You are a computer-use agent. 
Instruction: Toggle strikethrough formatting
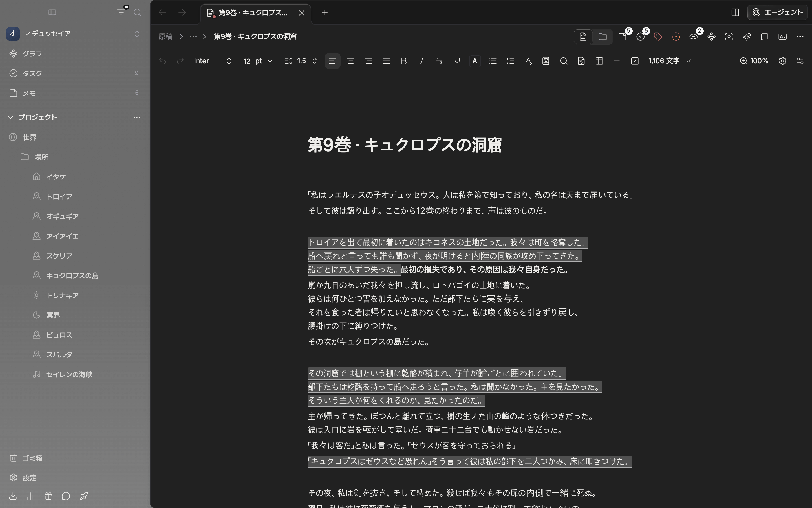coord(439,61)
